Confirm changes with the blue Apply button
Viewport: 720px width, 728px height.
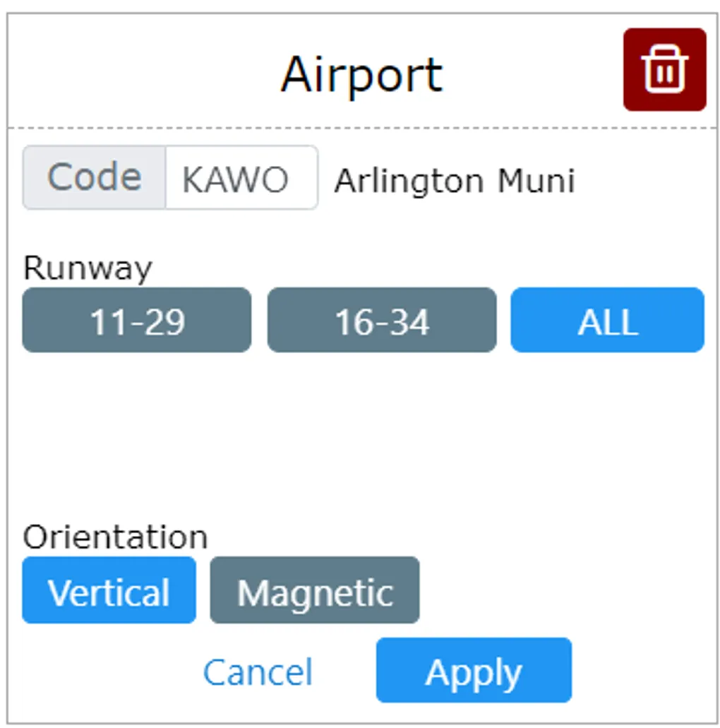tap(473, 670)
